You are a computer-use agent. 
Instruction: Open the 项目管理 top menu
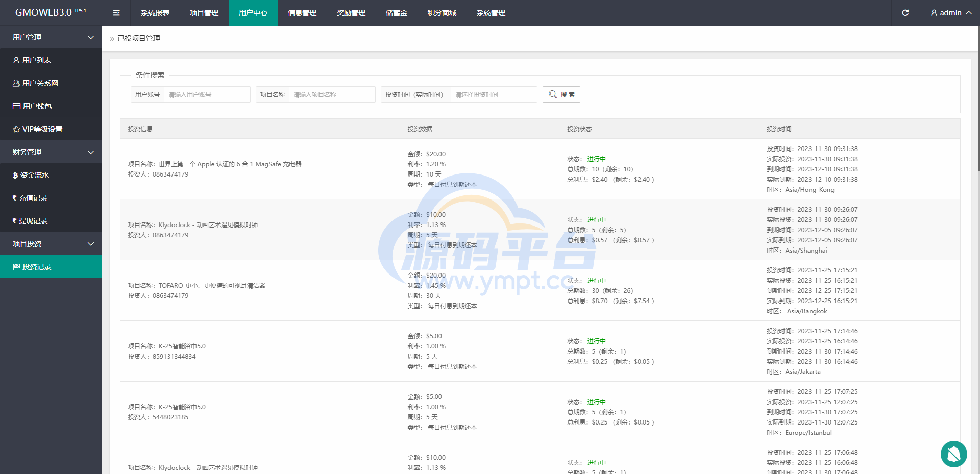point(204,13)
